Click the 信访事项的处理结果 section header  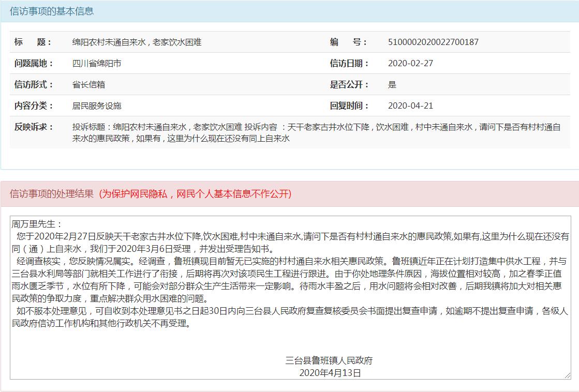tap(52, 194)
